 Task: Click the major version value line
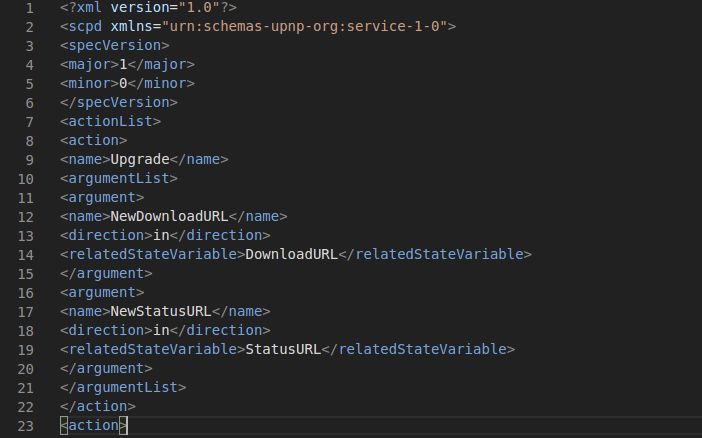(x=128, y=64)
